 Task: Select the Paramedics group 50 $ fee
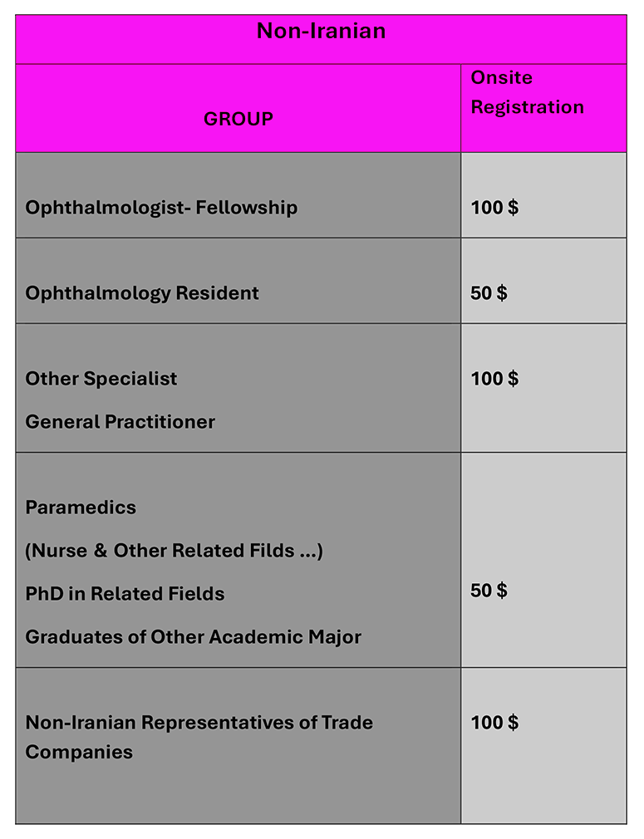(489, 591)
